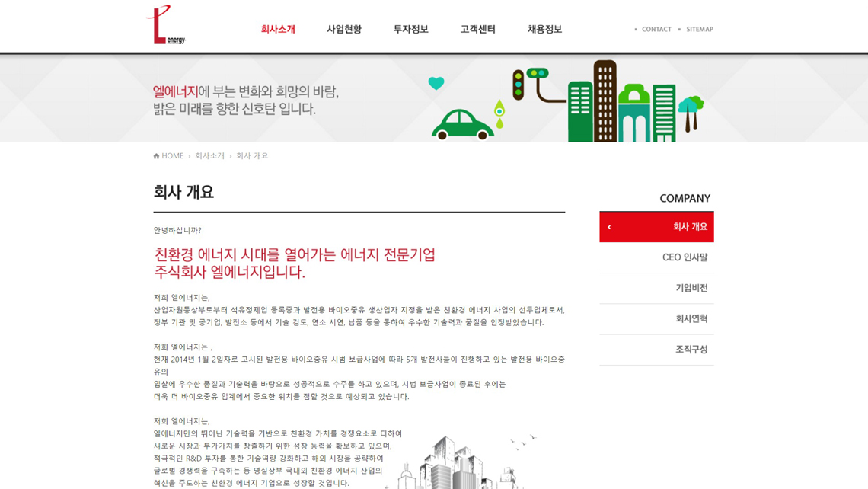Click the green car illustration
Viewport: 868px width, 489px height.
click(462, 126)
